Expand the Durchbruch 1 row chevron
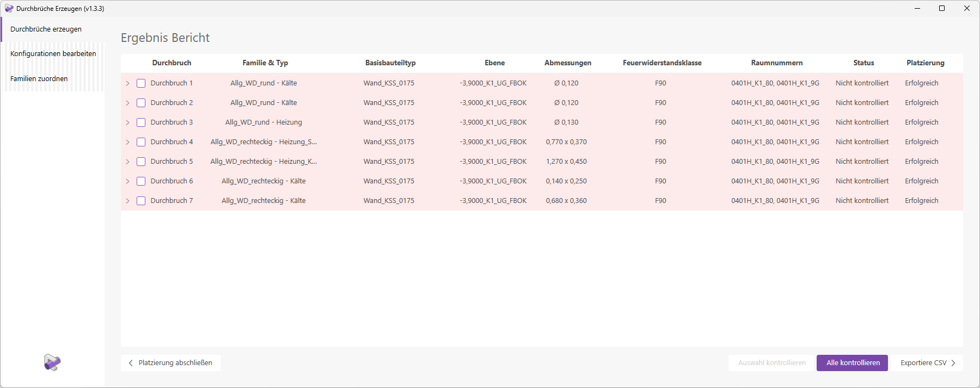Screen dimensions: 980x388 point(128,83)
